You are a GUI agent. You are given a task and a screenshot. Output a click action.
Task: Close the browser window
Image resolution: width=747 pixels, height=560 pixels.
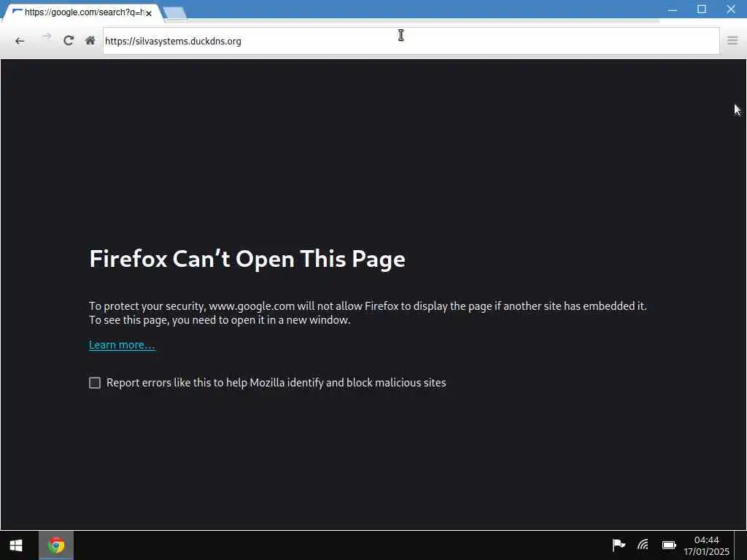pyautogui.click(x=731, y=9)
